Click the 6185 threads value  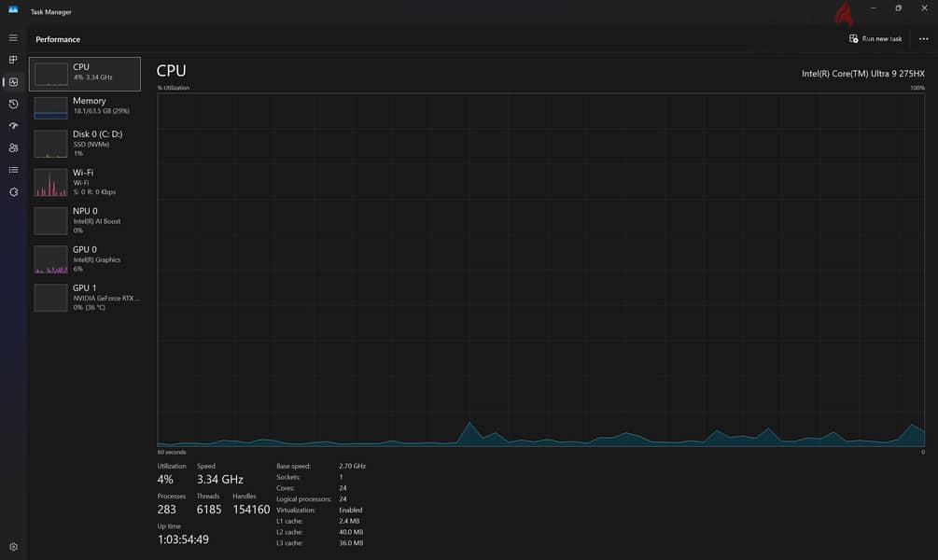209,510
